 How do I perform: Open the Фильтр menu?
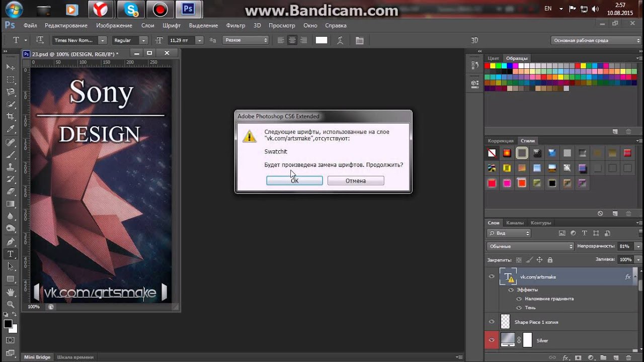[x=235, y=26]
